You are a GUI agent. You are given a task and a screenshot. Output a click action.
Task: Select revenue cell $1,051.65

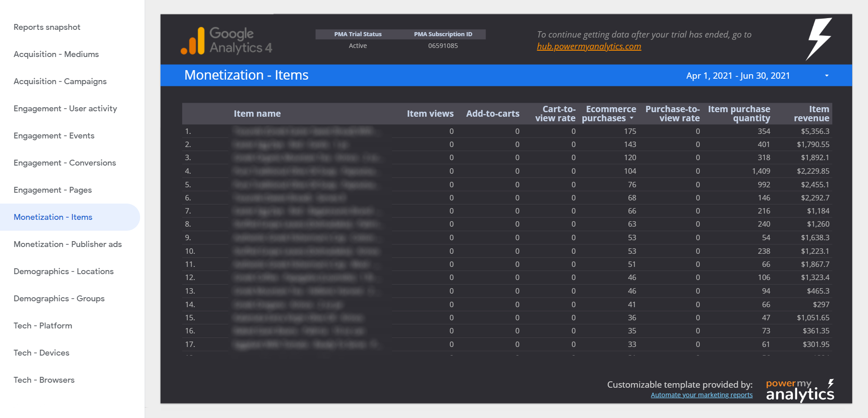(813, 318)
